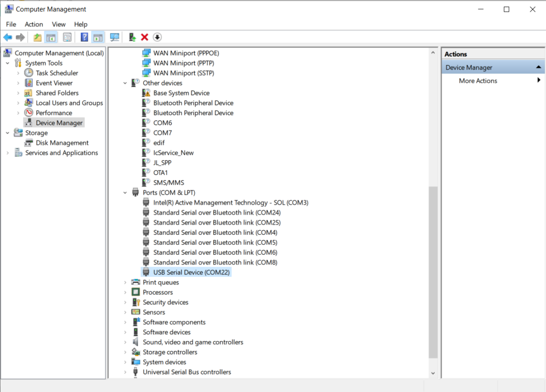Click the Services and Applications icon

18,153
